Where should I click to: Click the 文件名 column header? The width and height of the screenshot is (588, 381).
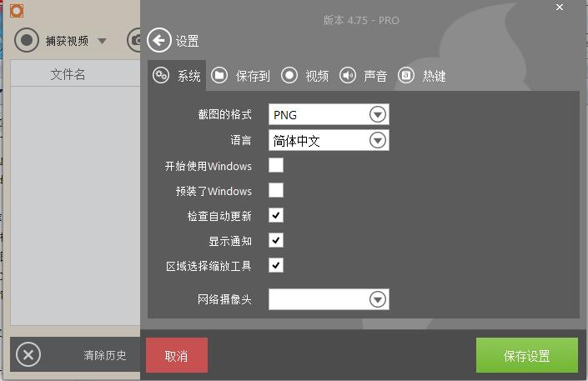[x=68, y=74]
